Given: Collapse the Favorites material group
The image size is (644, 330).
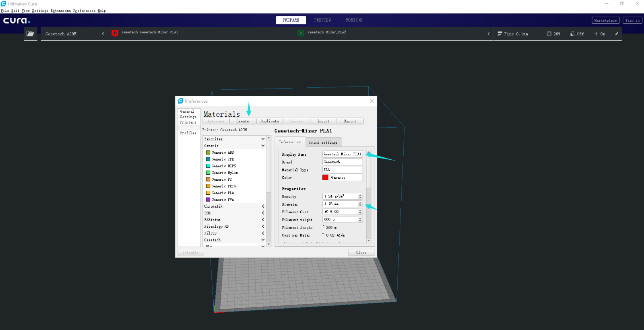Looking at the screenshot, I should pos(263,139).
